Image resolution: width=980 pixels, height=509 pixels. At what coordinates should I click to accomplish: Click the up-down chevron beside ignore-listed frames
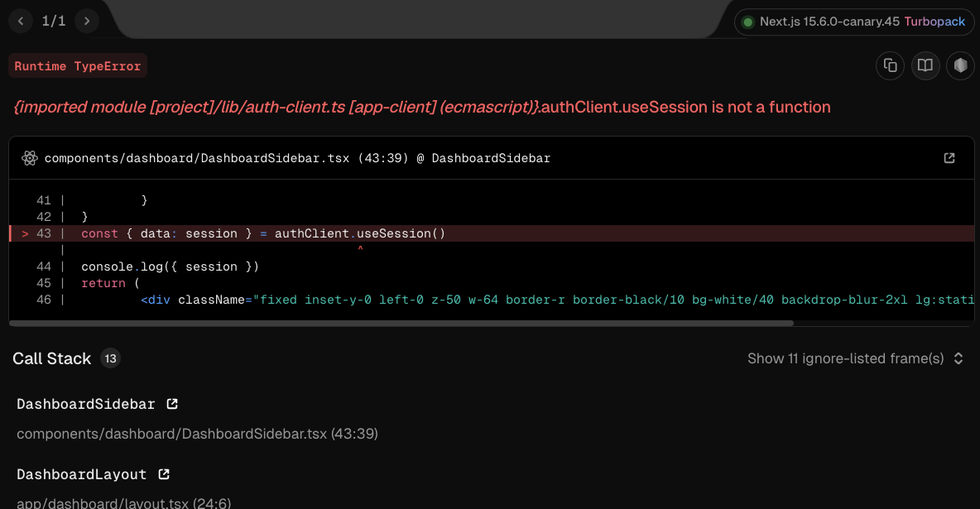click(958, 358)
